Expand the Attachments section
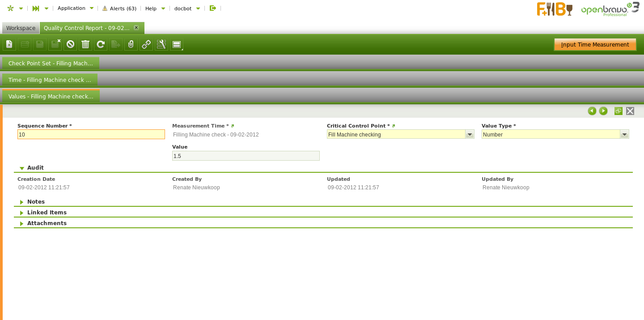The width and height of the screenshot is (644, 320). click(x=22, y=223)
